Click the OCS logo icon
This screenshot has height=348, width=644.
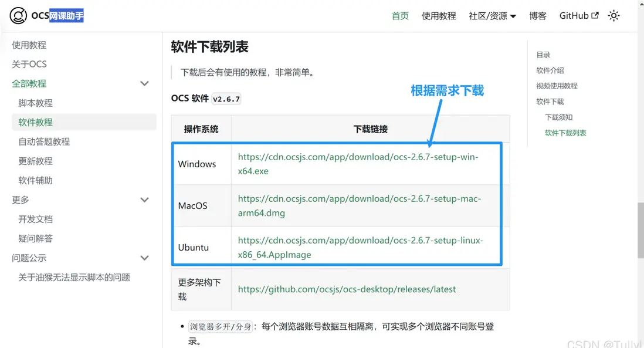[18, 16]
